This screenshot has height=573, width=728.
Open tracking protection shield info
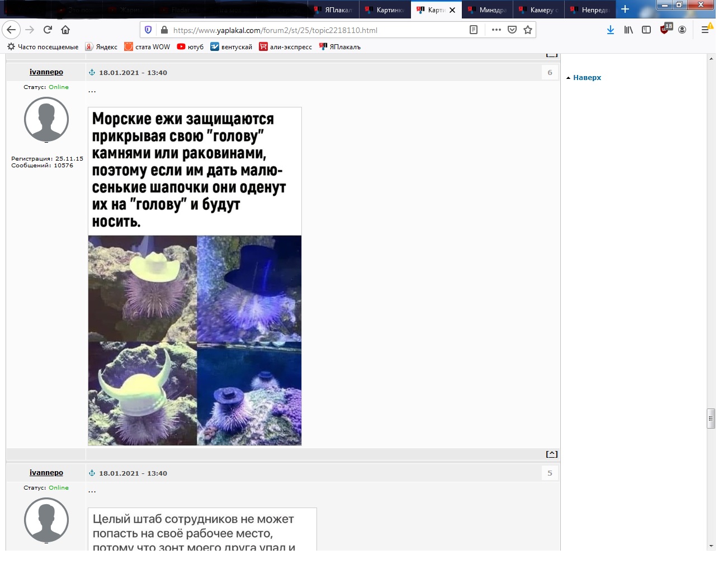pyautogui.click(x=148, y=30)
